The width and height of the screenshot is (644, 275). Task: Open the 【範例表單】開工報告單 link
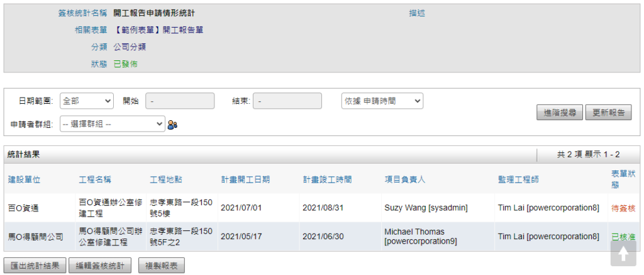[x=158, y=30]
